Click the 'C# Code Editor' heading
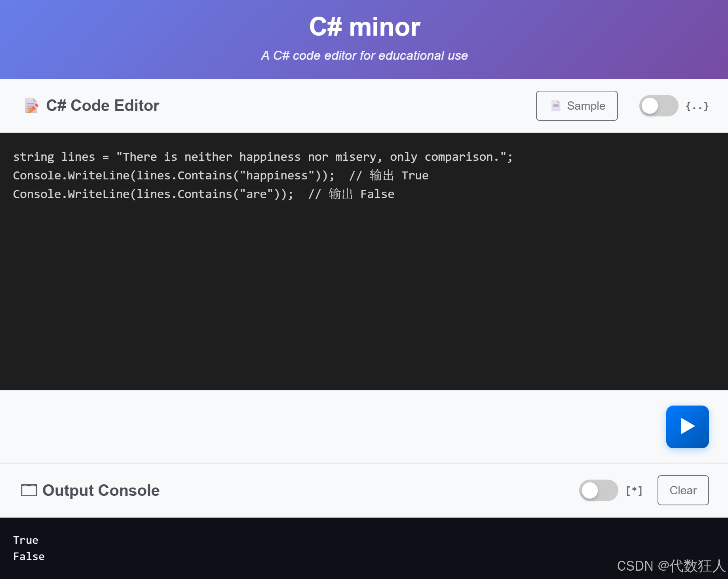Viewport: 728px width, 579px height. coord(103,106)
